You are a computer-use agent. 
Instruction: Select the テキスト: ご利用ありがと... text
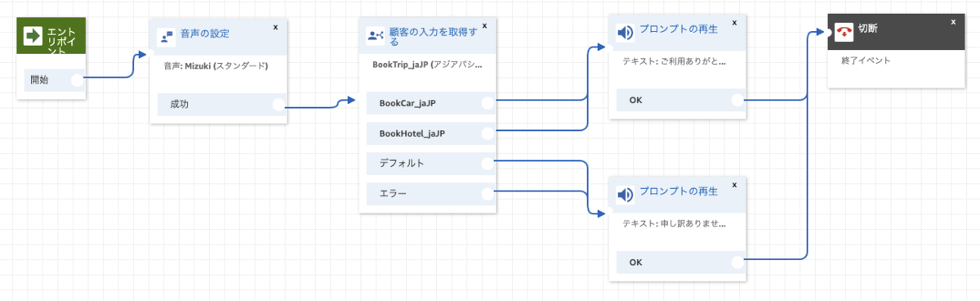click(x=675, y=61)
